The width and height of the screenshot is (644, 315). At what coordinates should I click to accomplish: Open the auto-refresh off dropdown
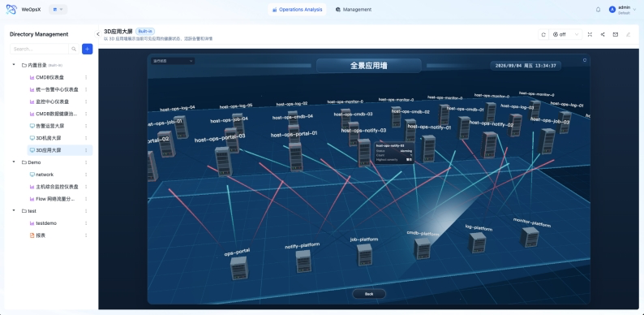[x=566, y=35]
